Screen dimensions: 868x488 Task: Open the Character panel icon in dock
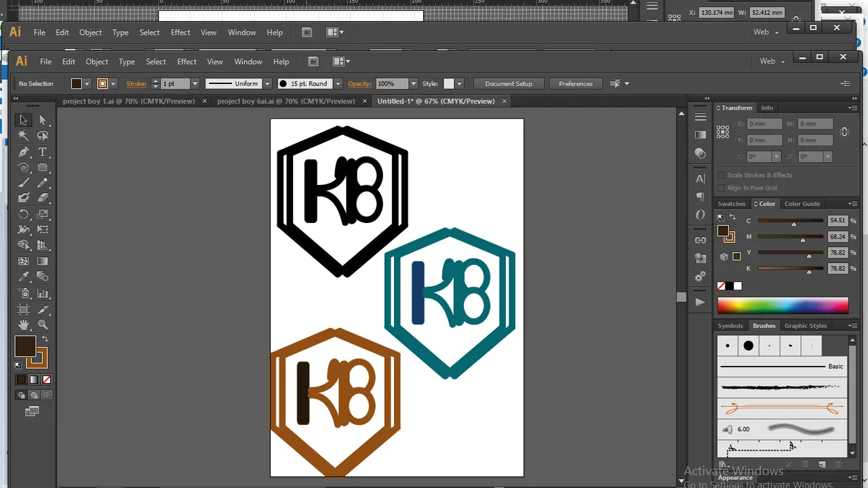coord(701,179)
